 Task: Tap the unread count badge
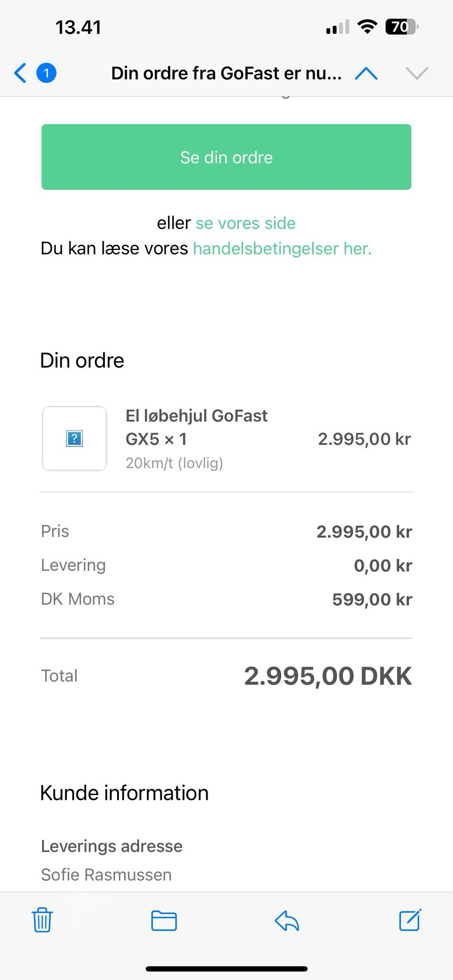coord(46,73)
